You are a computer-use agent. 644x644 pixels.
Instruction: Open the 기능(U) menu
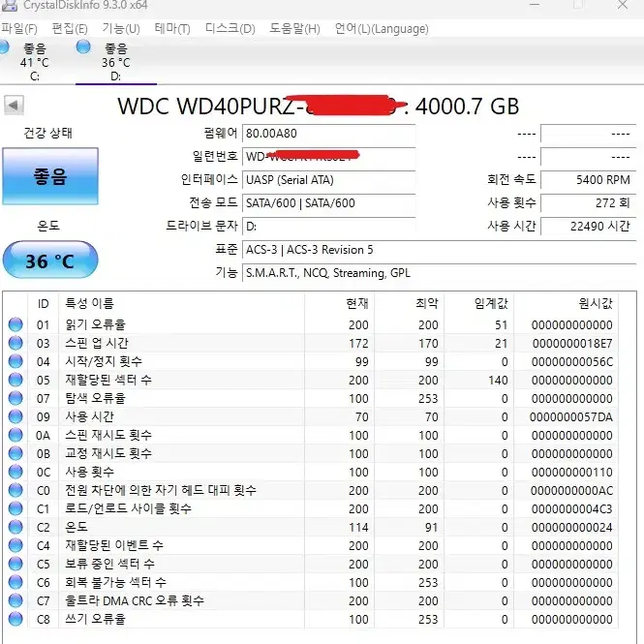click(x=121, y=29)
